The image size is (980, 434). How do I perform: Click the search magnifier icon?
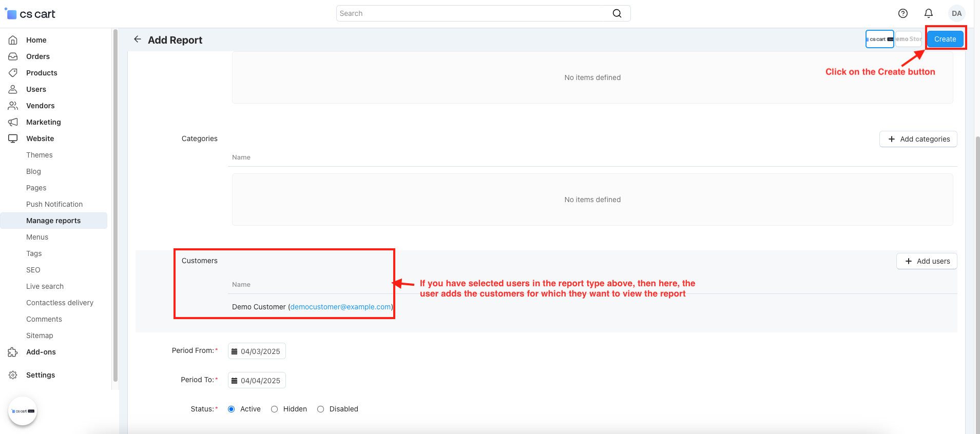tap(617, 13)
